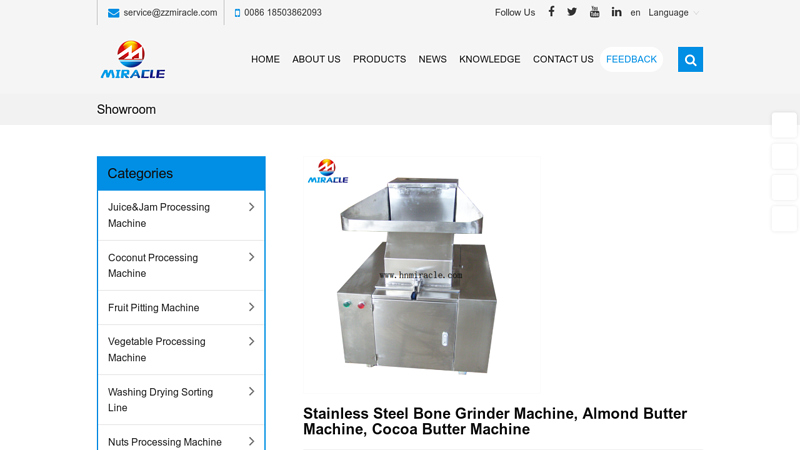This screenshot has width=800, height=450.
Task: Expand Juice&Jam Processing Machine chevron
Action: click(x=251, y=207)
